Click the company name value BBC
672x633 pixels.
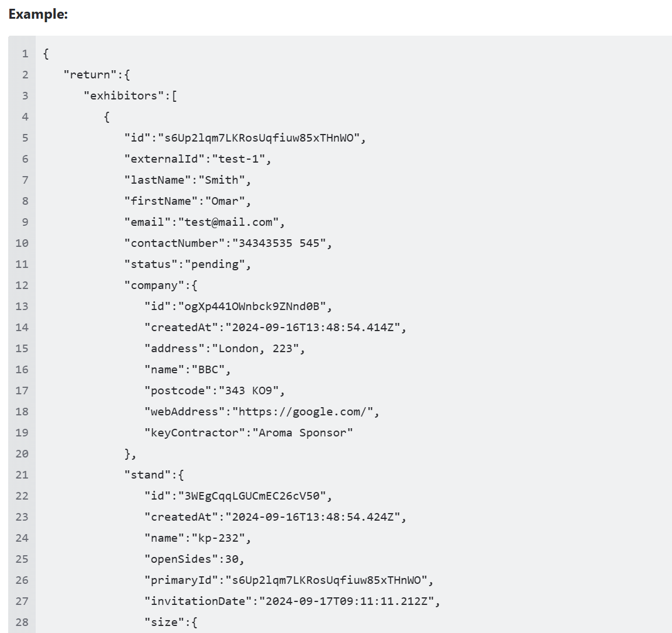click(208, 369)
